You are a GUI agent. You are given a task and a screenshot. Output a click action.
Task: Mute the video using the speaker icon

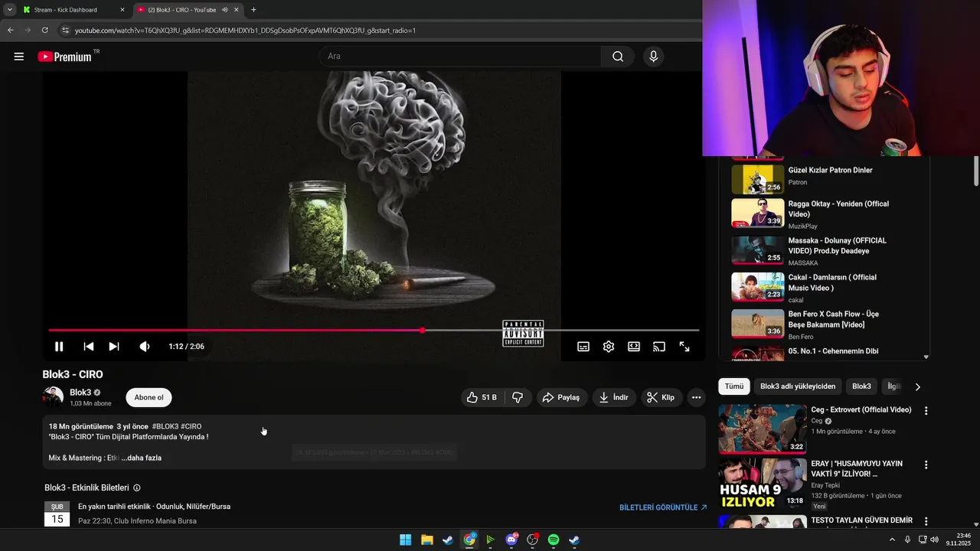(x=145, y=347)
